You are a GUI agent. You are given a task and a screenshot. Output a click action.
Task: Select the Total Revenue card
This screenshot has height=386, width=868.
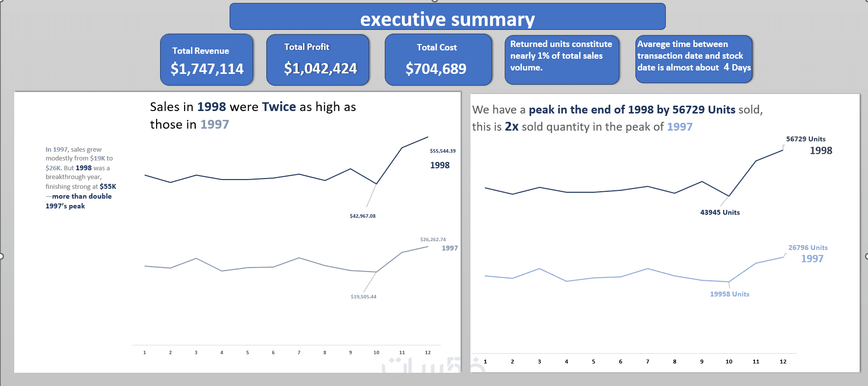pyautogui.click(x=207, y=60)
